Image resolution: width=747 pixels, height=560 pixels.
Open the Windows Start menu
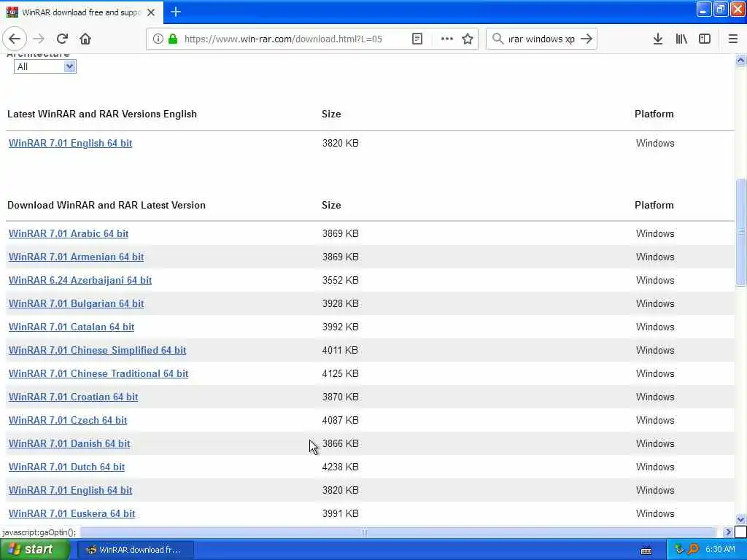tap(34, 550)
